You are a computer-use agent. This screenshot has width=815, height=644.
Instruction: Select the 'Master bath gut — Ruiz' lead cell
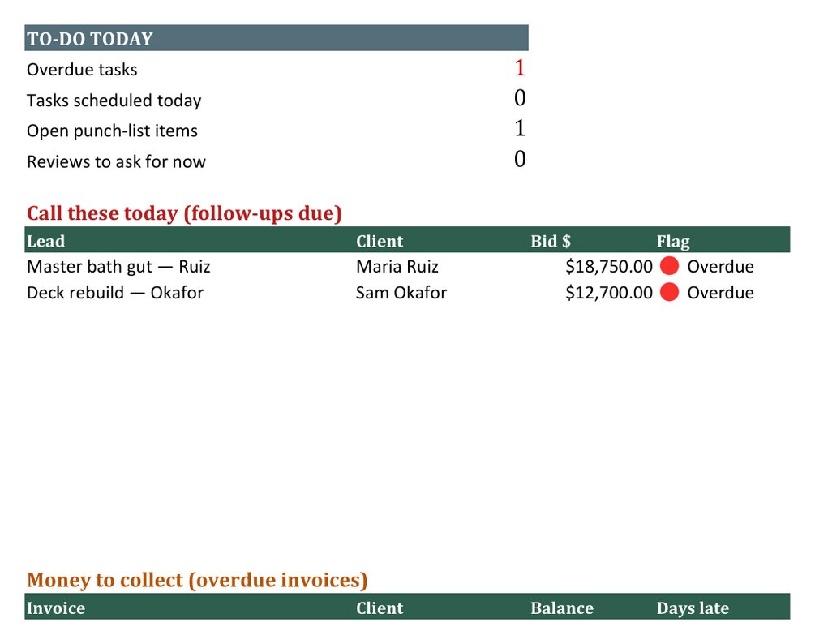118,267
